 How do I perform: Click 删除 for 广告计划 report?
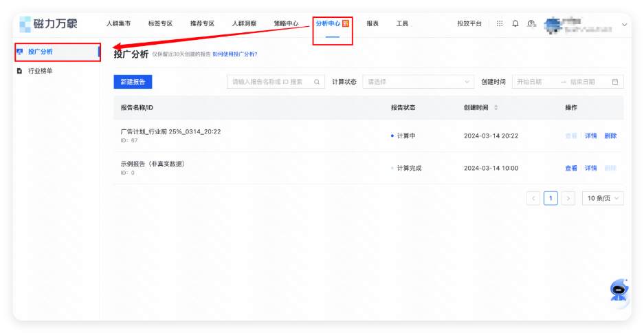(610, 136)
